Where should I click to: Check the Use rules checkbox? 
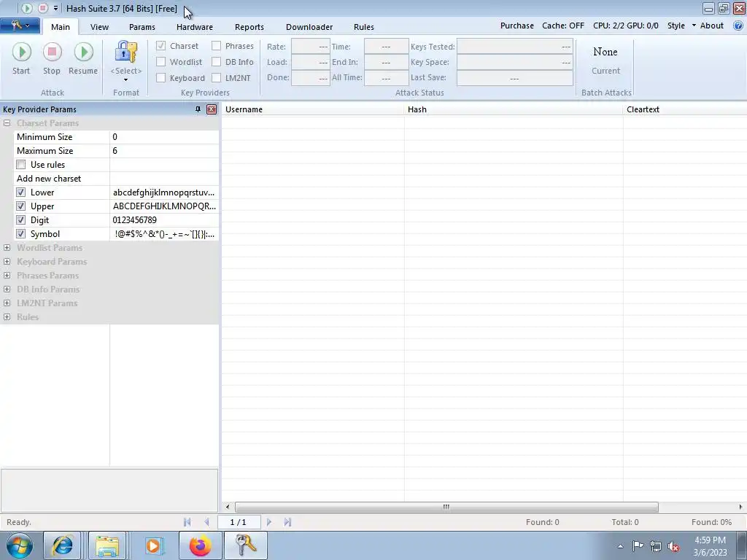(21, 165)
